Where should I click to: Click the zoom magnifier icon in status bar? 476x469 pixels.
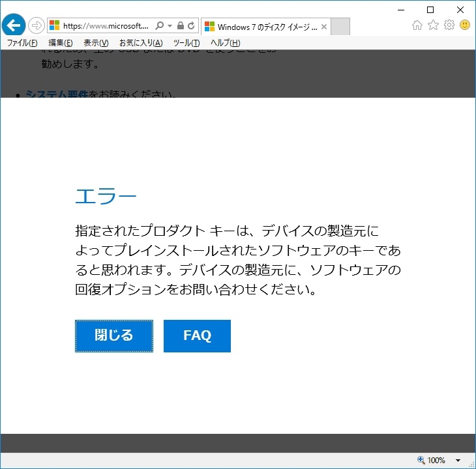coord(421,460)
